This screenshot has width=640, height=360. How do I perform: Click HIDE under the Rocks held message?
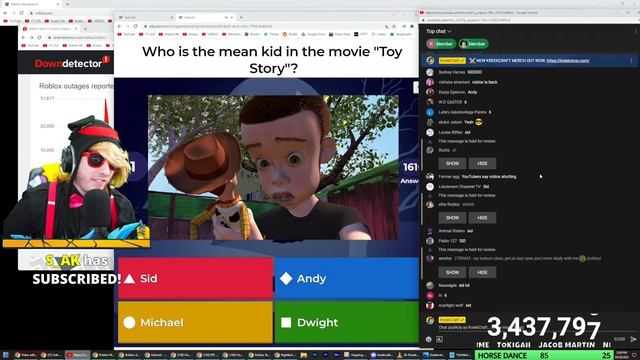click(x=482, y=163)
